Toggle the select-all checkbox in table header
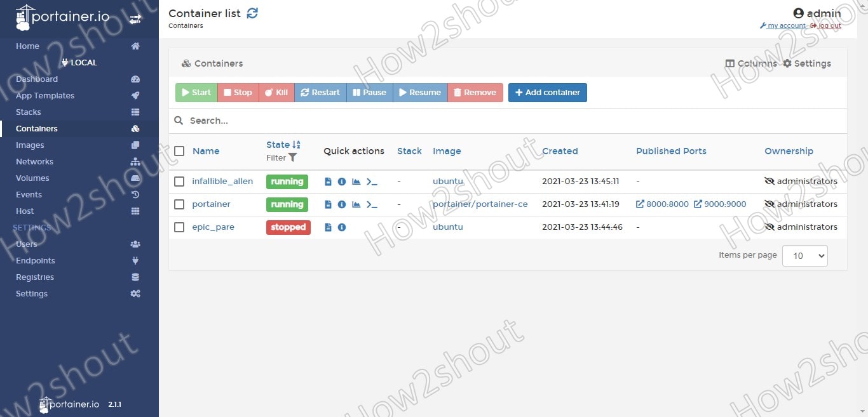This screenshot has width=868, height=417. (179, 151)
